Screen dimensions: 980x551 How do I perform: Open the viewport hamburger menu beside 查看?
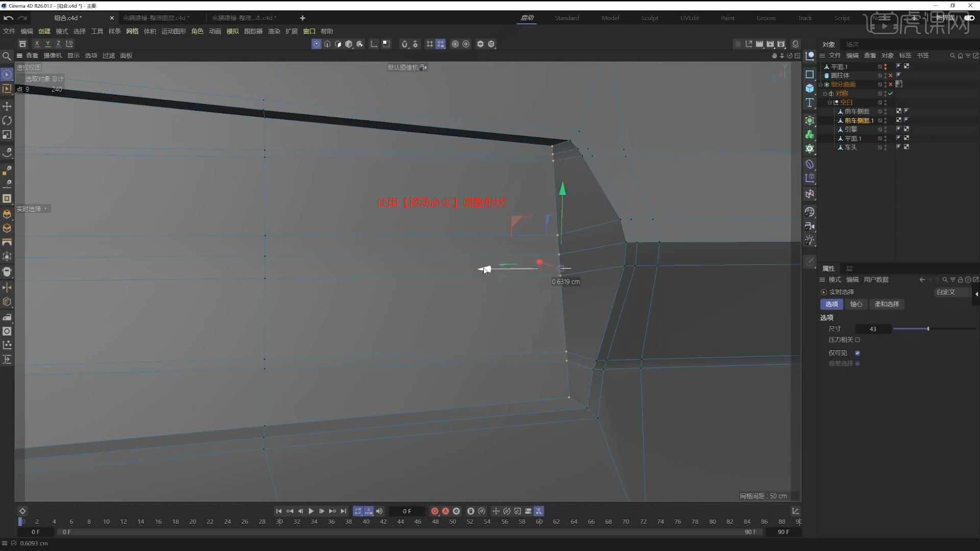click(19, 56)
